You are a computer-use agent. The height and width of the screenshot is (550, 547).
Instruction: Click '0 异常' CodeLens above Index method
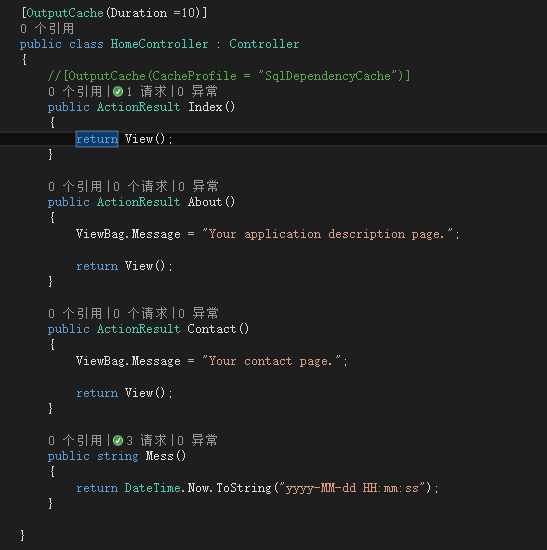coord(198,92)
